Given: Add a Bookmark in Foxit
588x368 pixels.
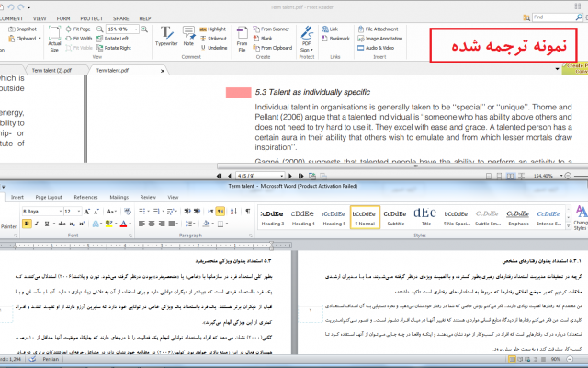Looking at the screenshot, I should pyautogui.click(x=336, y=39).
